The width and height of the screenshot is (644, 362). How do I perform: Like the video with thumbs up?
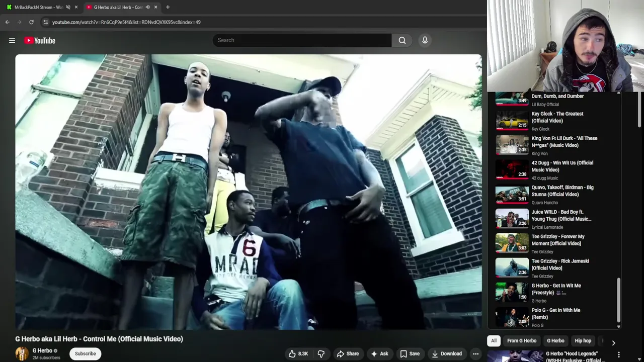pos(298,353)
